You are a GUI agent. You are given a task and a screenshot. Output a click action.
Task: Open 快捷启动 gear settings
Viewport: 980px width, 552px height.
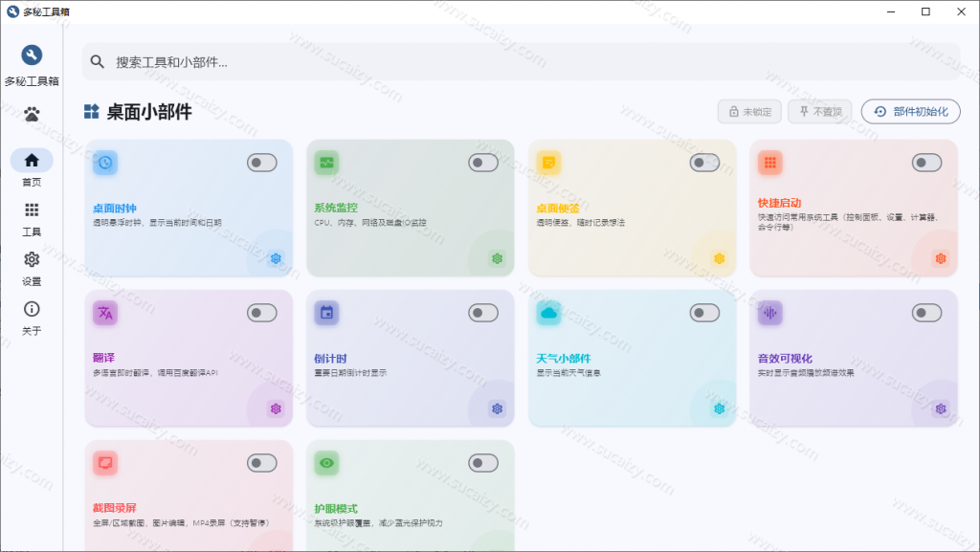[x=941, y=258]
